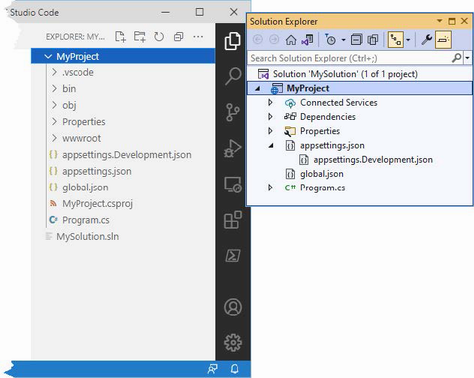Click Back arrow in Solution Explorer toolbar
Screen dimensions: 474x378
258,40
